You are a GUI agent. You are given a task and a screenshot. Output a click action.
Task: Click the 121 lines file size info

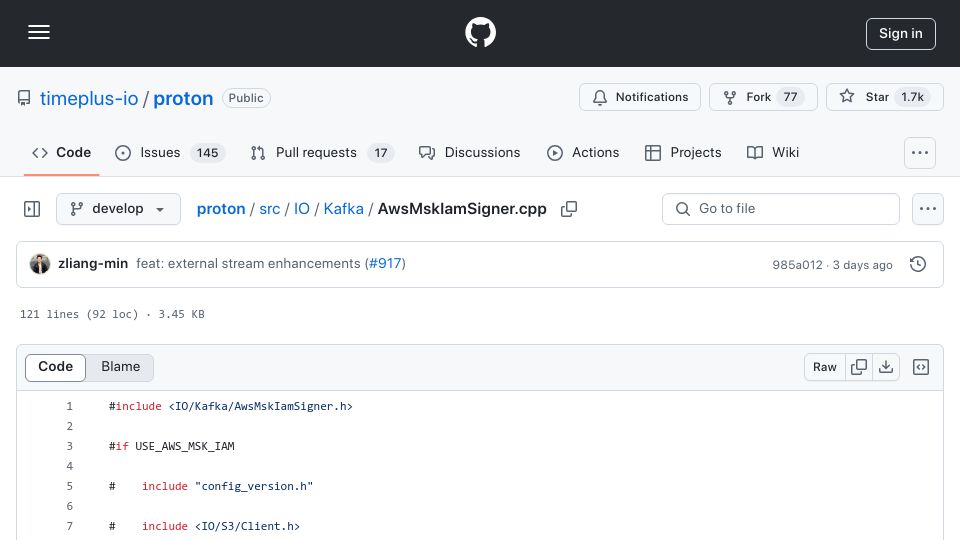112,314
